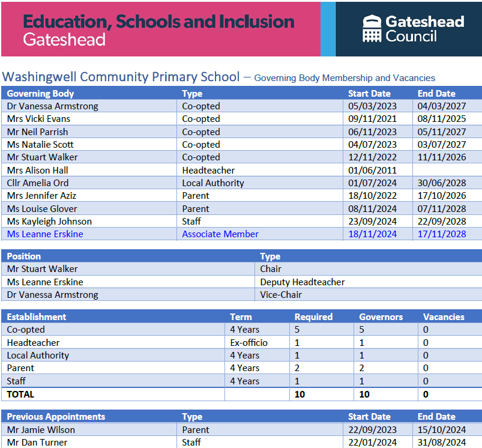Screen dimensions: 482x448
Task: Select the TOTAL row label
Action: 20,395
